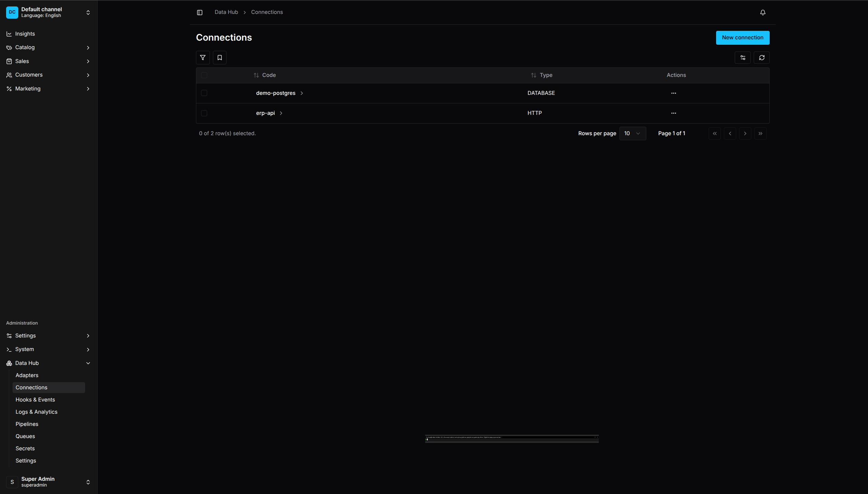Open the Rows per page dropdown
868x494 pixels.
tap(632, 134)
